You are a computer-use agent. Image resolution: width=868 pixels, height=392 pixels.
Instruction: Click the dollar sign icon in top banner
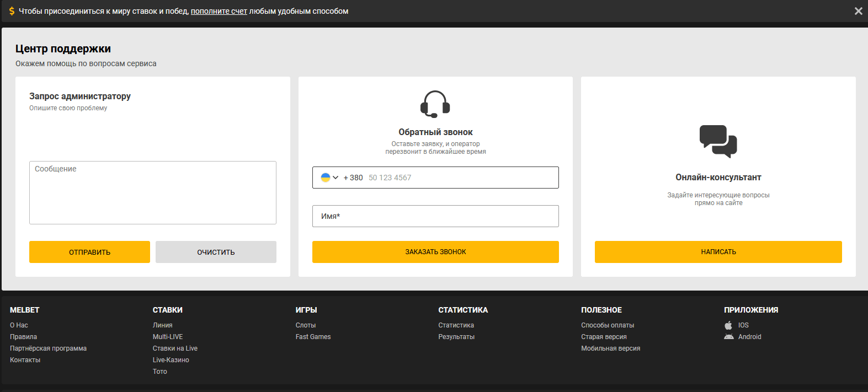click(x=12, y=11)
